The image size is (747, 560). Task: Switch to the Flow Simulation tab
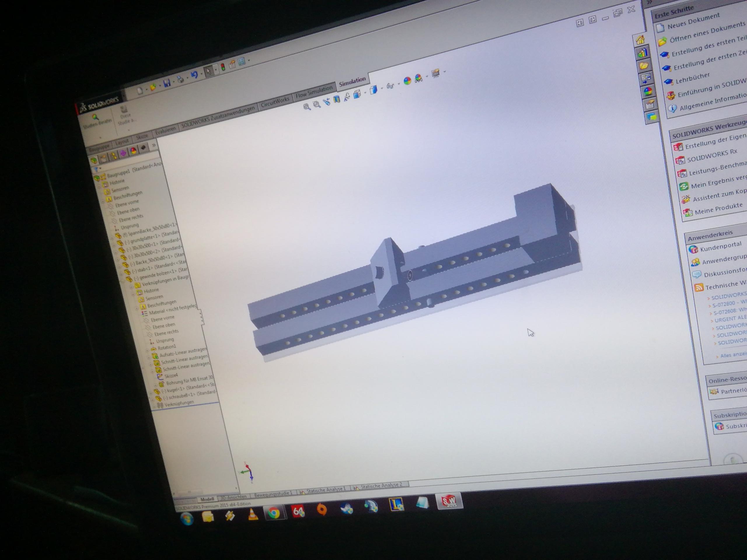pyautogui.click(x=314, y=92)
